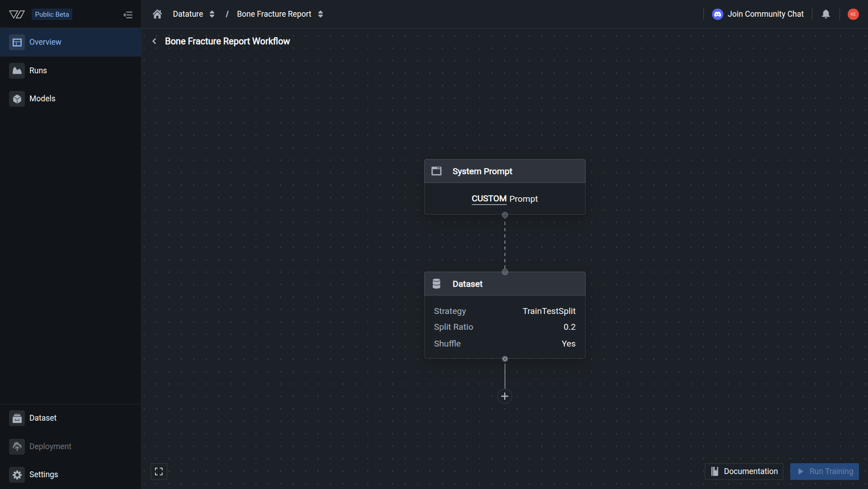Click the Dataset node input connector dot
The height and width of the screenshot is (489, 868).
tap(505, 272)
